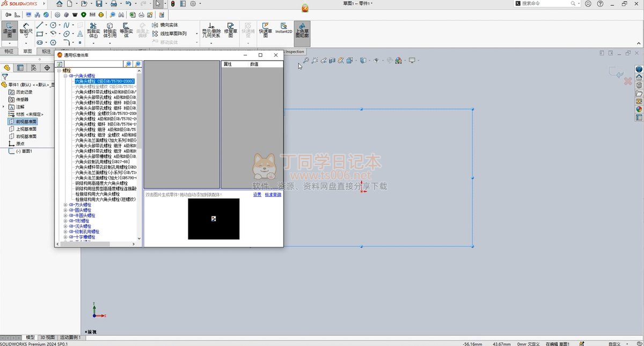The image size is (644, 346).
Task: Click the Mirror Entities (镜向实体) tool
Action: pos(168,25)
